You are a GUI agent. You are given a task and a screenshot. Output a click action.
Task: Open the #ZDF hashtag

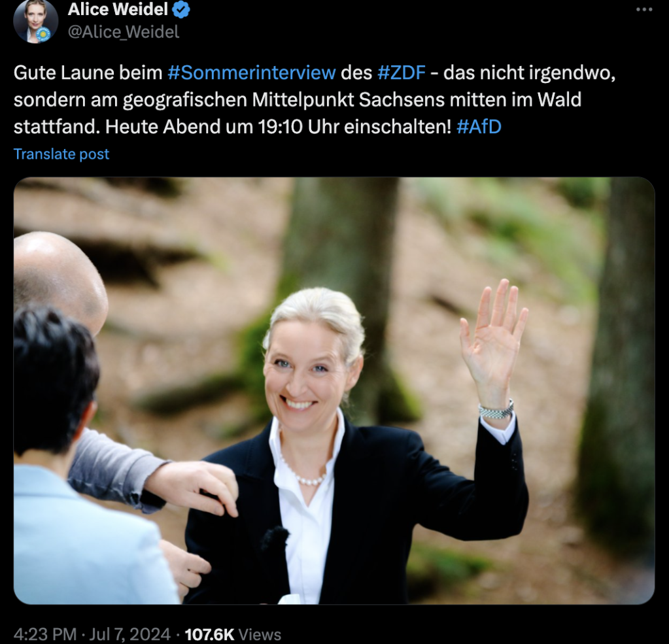[x=401, y=73]
